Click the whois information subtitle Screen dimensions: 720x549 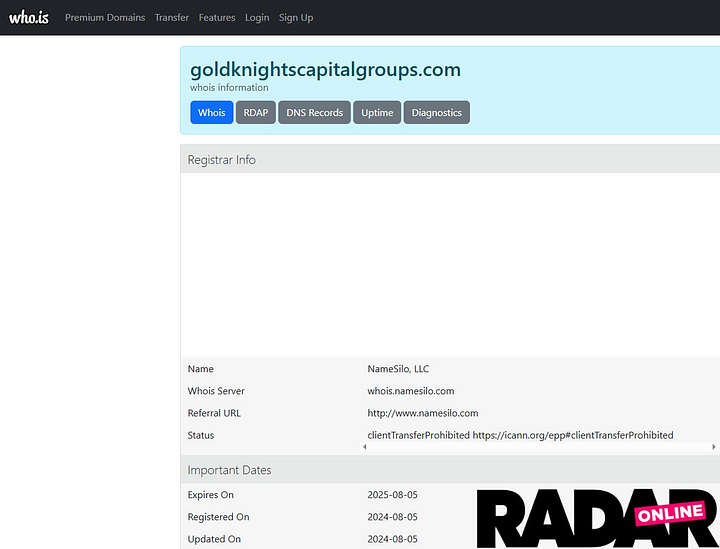click(x=229, y=87)
